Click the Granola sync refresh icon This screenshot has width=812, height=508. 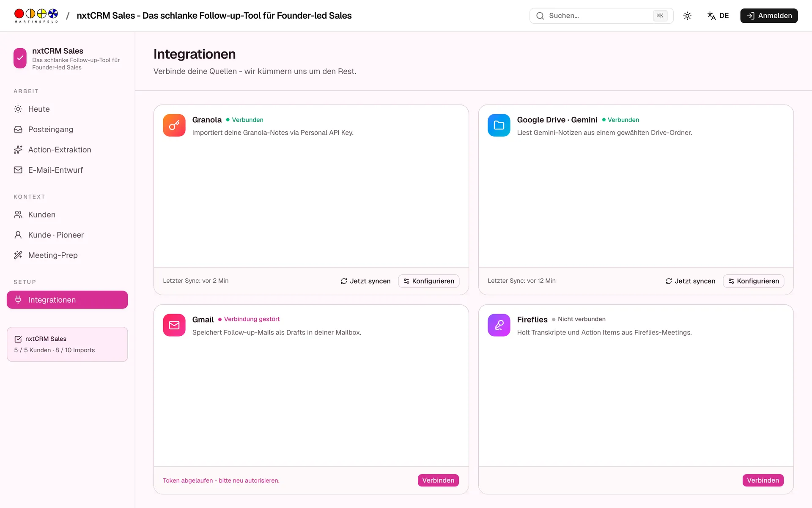point(344,281)
